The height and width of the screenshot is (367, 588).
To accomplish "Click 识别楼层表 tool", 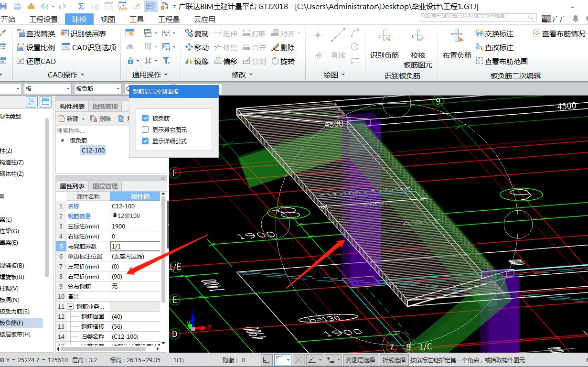I will tap(84, 33).
